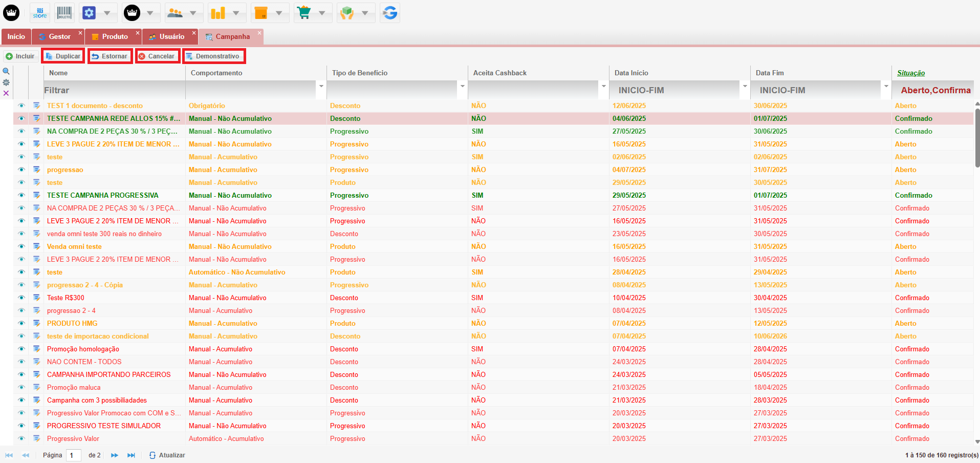Open dropdown arrow next to people icon
Screen dimensions: 980x463
(x=193, y=13)
